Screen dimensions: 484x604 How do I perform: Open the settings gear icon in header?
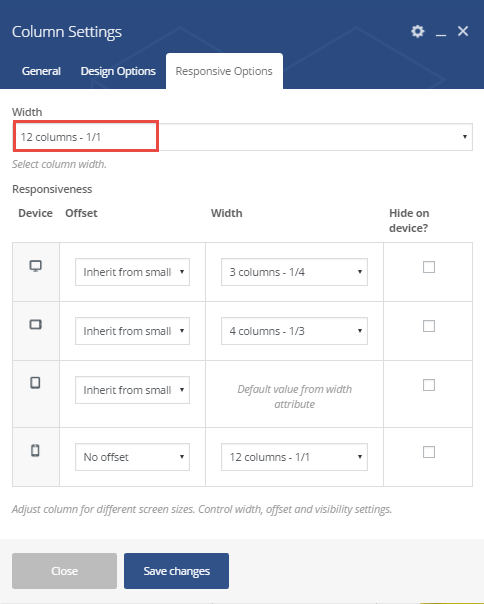click(417, 31)
